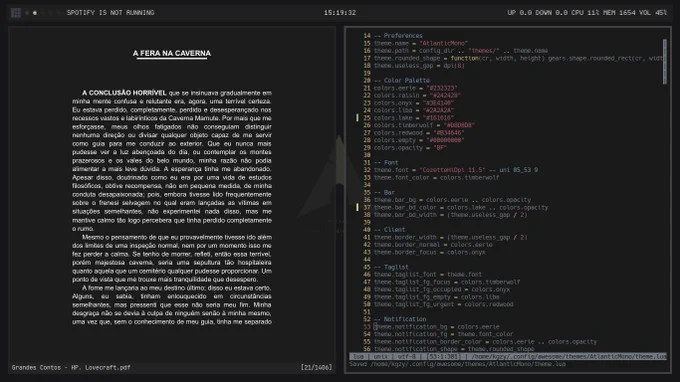Click the 'DOWN 0.0' network indicator
This screenshot has width=680, height=382.
click(x=551, y=13)
